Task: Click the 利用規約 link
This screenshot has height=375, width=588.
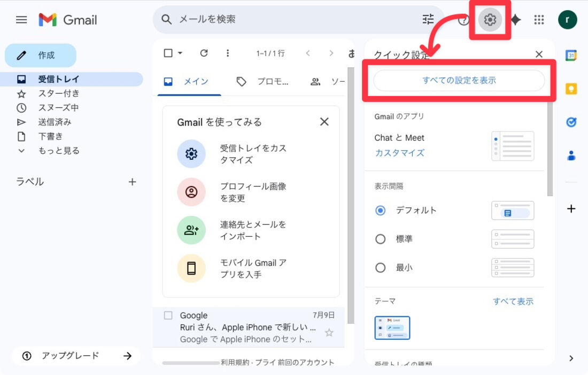Action: 235,362
